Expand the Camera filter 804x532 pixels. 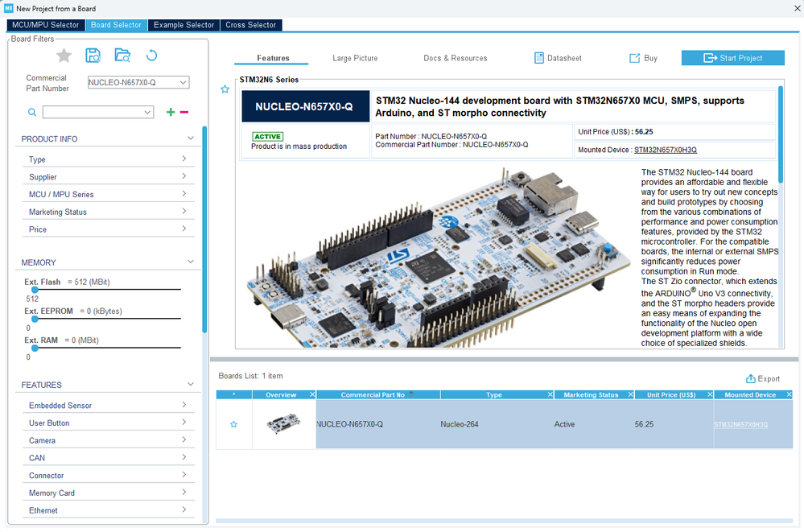pos(184,439)
